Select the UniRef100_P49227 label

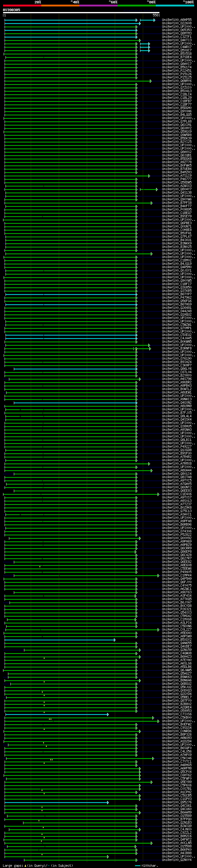[177, 446]
